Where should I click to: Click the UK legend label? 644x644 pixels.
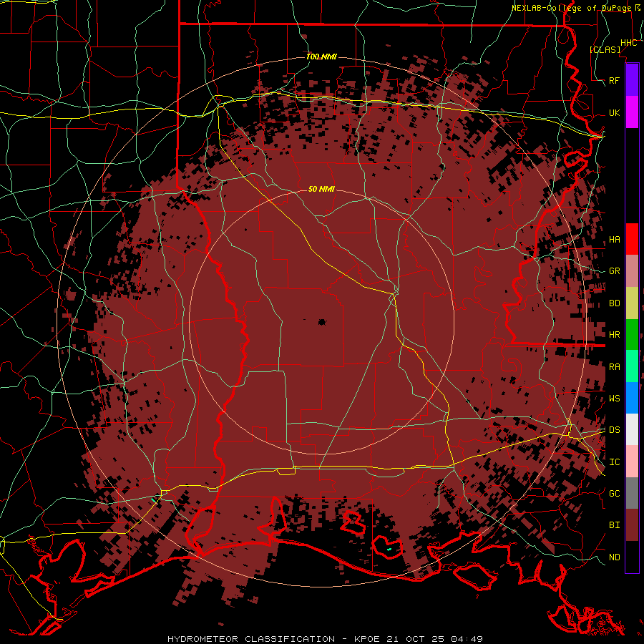(615, 113)
